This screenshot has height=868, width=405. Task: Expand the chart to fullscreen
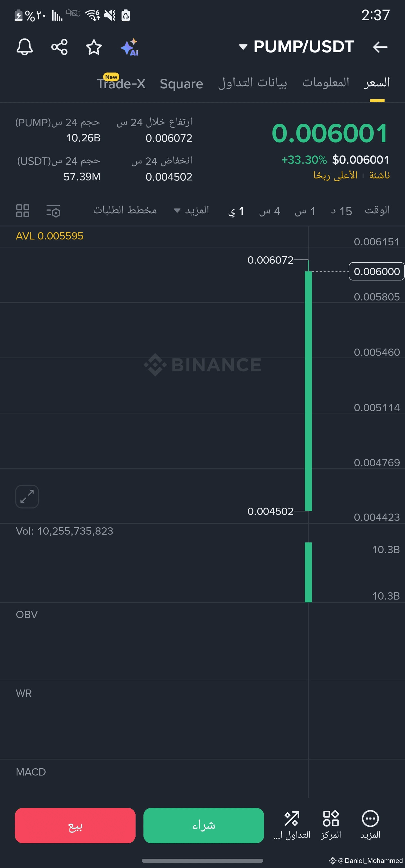click(27, 496)
